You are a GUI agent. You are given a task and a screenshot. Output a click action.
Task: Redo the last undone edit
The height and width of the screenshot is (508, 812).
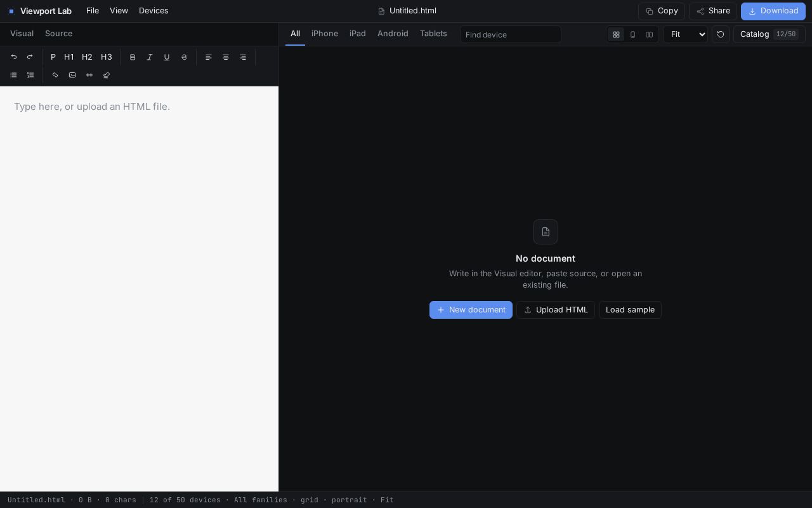coord(30,57)
